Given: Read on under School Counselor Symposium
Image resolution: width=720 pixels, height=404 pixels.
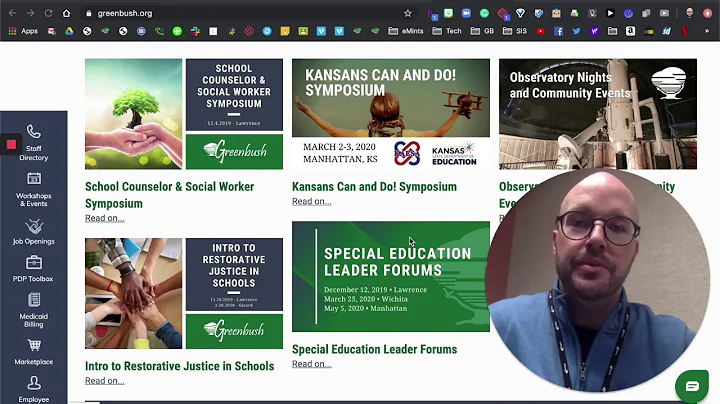Looking at the screenshot, I should point(105,218).
